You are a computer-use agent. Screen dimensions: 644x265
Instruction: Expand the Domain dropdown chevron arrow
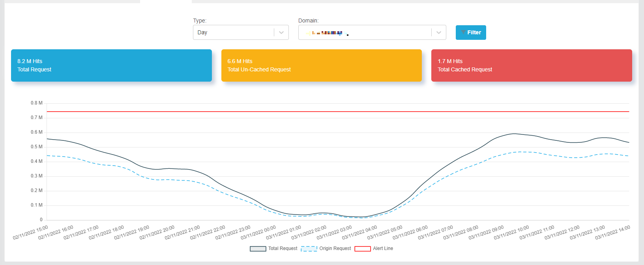point(438,32)
